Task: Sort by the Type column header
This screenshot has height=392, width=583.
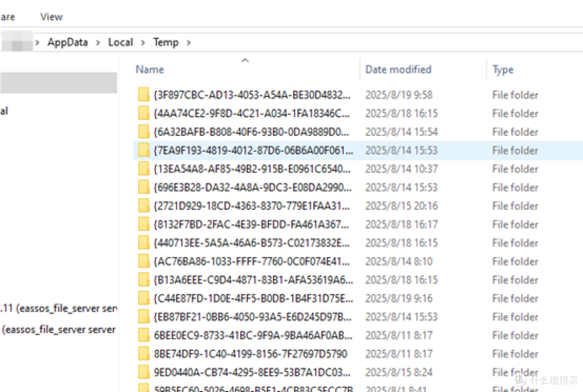Action: coord(503,70)
